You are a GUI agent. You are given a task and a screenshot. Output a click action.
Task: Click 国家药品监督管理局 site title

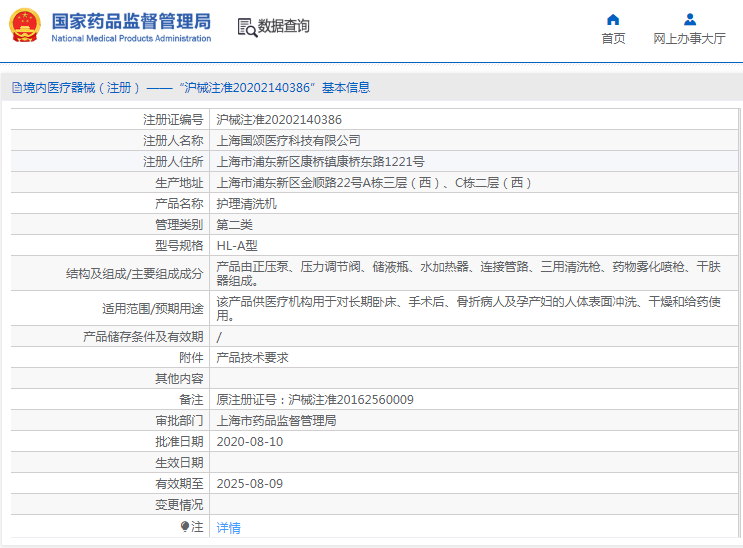click(131, 21)
